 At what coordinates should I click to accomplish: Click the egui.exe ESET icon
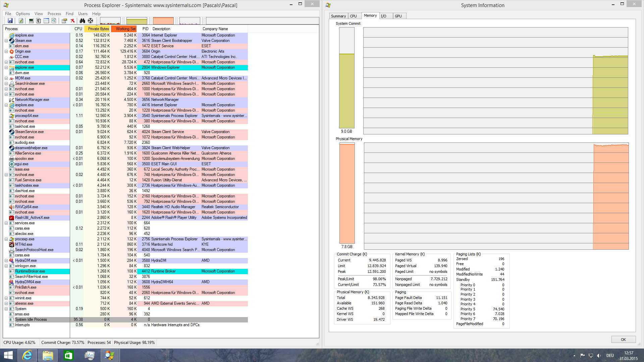[x=12, y=164]
